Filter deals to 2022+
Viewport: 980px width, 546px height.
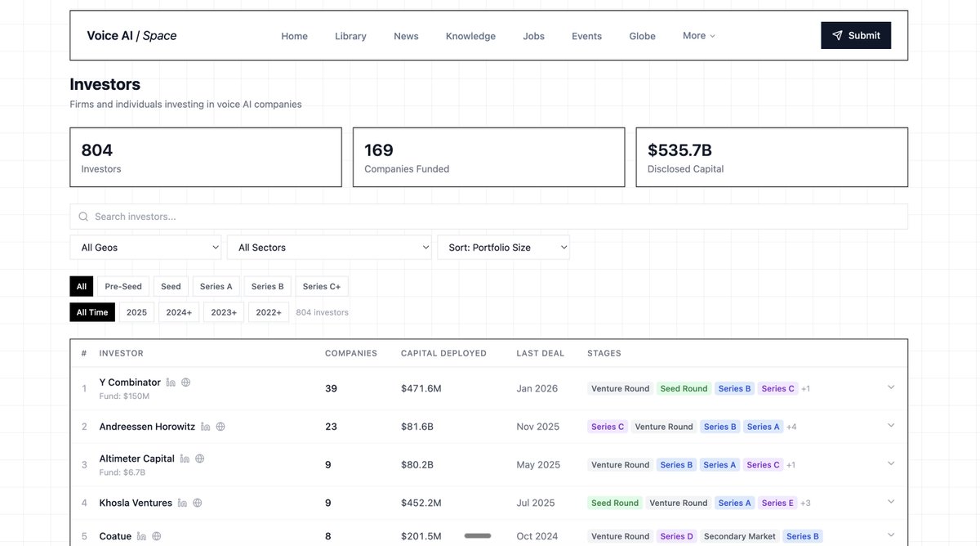[269, 312]
